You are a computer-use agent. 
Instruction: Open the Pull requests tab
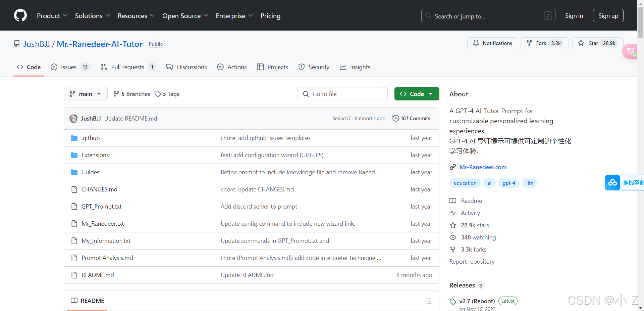128,67
